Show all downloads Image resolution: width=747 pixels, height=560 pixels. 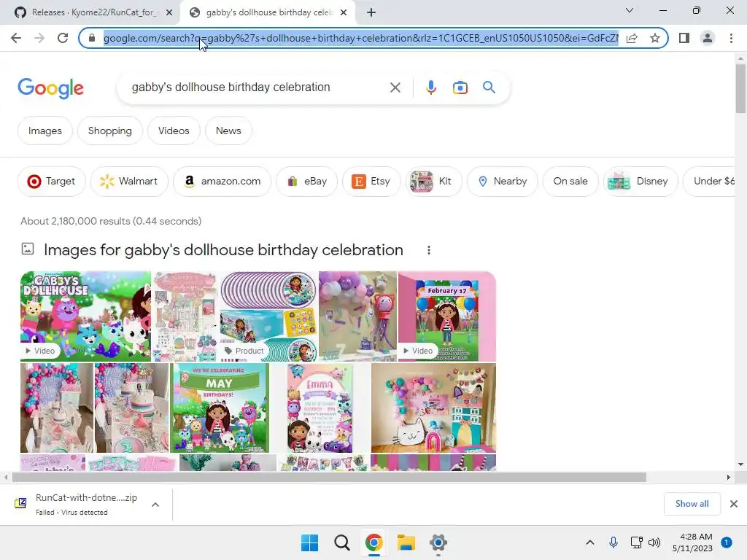pos(692,504)
